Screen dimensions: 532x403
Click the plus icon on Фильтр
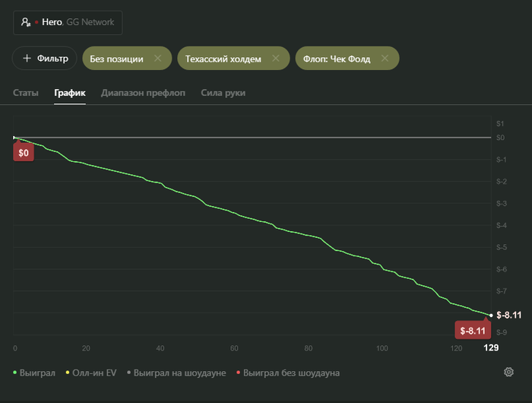tap(27, 59)
